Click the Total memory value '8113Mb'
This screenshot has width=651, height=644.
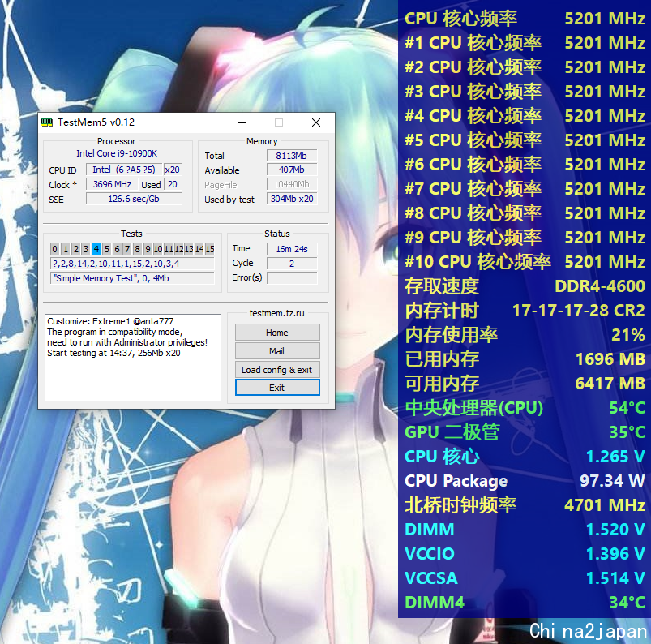pyautogui.click(x=292, y=156)
